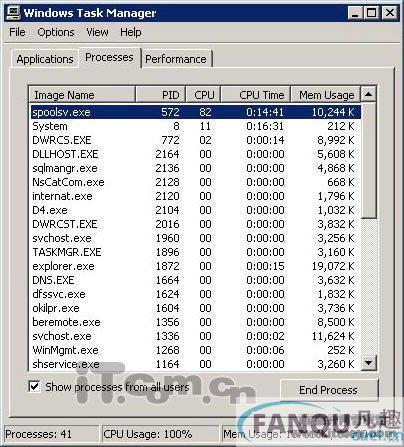Sort by the PID column header
This screenshot has height=447, width=404.
tap(160, 95)
